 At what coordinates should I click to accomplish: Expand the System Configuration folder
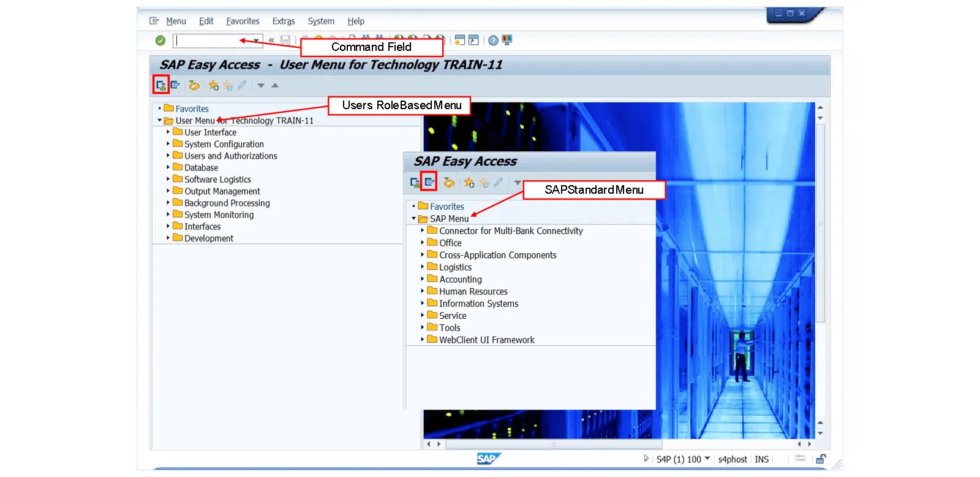[x=168, y=143]
